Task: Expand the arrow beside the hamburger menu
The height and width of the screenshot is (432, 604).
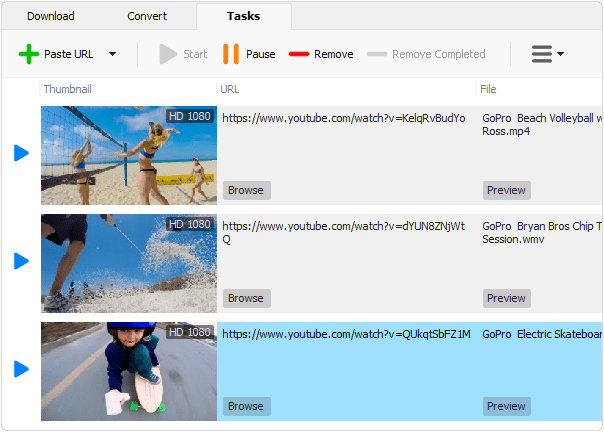Action: [560, 54]
